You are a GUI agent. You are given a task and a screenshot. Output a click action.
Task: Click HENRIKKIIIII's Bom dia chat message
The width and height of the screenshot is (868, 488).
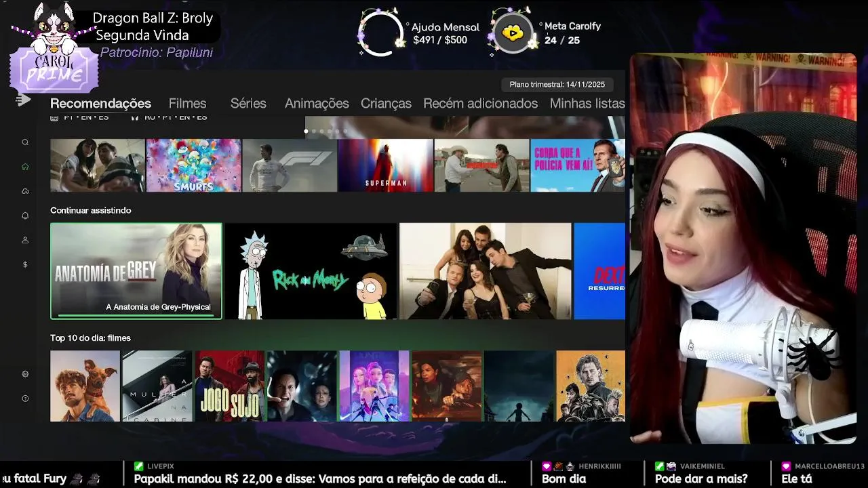point(564,479)
